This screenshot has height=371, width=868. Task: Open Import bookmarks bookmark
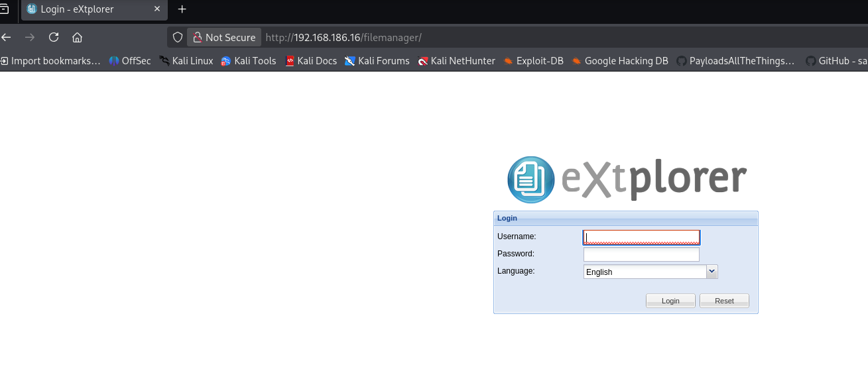[x=50, y=61]
